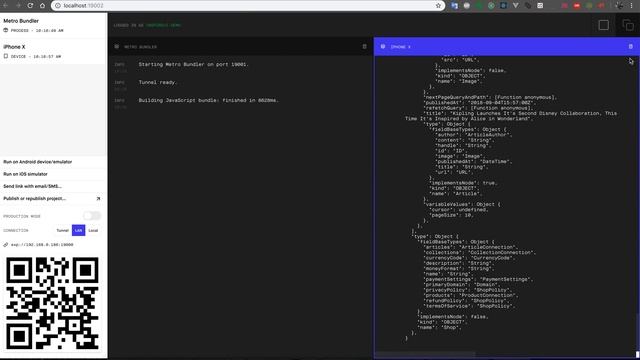This screenshot has width=640, height=360.
Task: Select iPhone X device in sidebar
Action: (x=53, y=51)
